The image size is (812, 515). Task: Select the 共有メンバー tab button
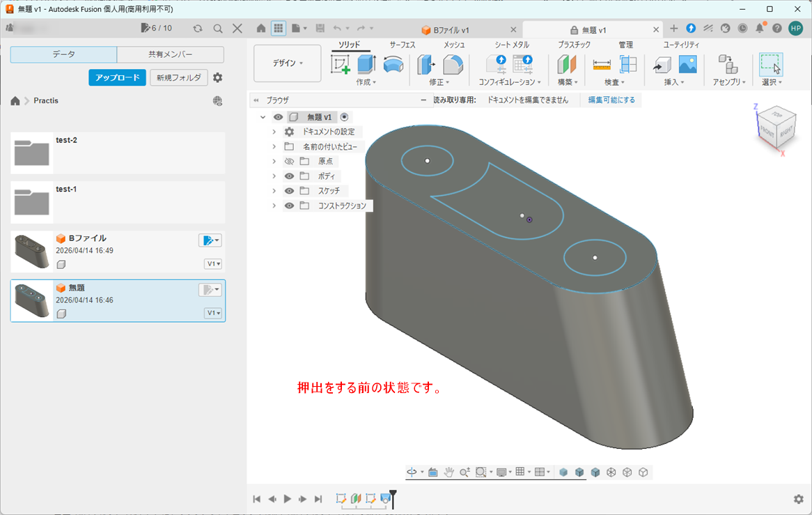(x=171, y=54)
